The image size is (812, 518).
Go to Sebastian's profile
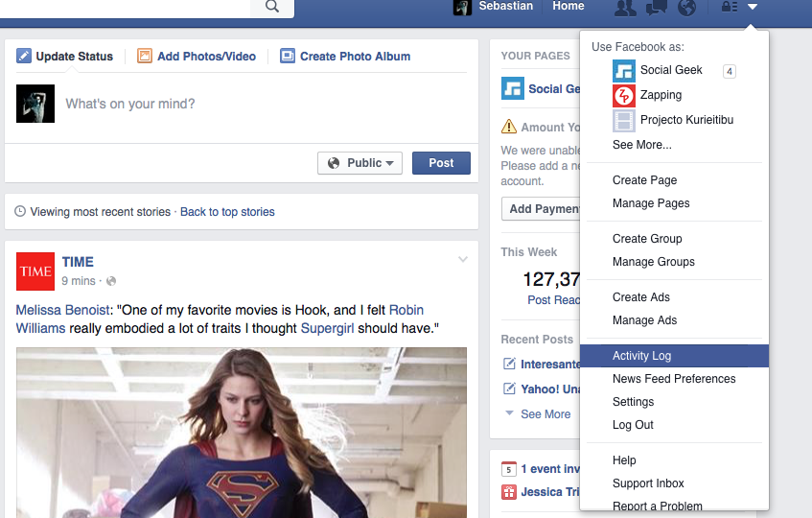coord(505,6)
